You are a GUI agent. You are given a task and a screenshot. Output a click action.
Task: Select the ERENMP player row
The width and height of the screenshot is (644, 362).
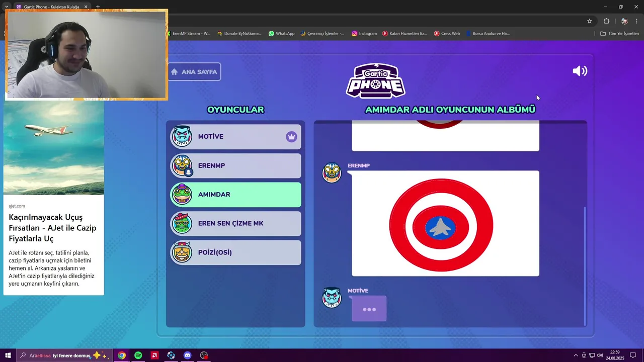click(235, 165)
